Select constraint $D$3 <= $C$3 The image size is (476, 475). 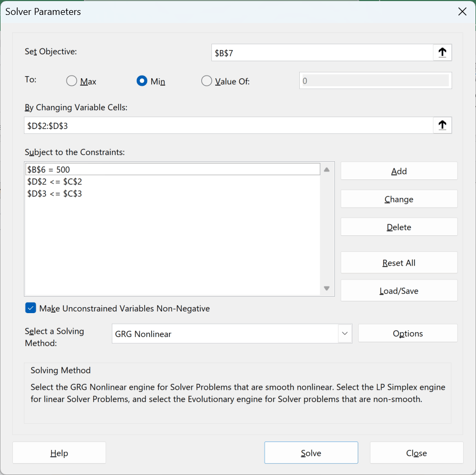pos(173,194)
